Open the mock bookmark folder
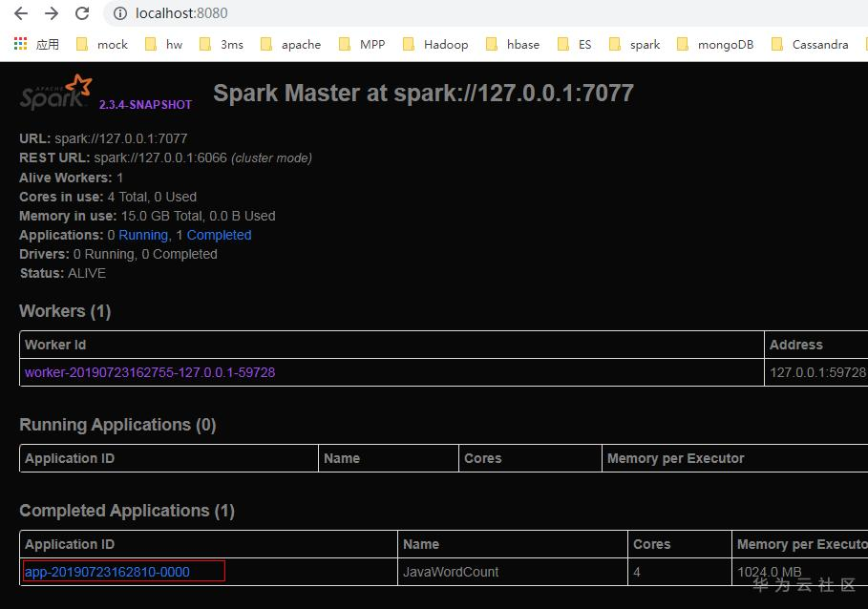The height and width of the screenshot is (609, 868). tap(102, 44)
